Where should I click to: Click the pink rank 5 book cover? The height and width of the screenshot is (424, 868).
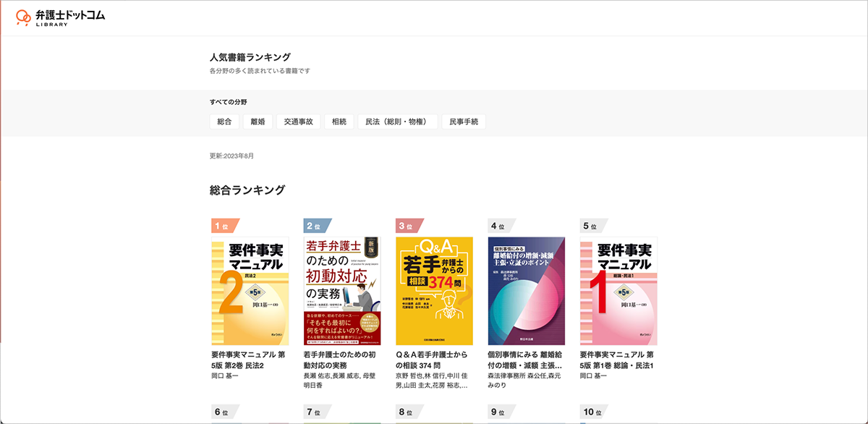(619, 289)
